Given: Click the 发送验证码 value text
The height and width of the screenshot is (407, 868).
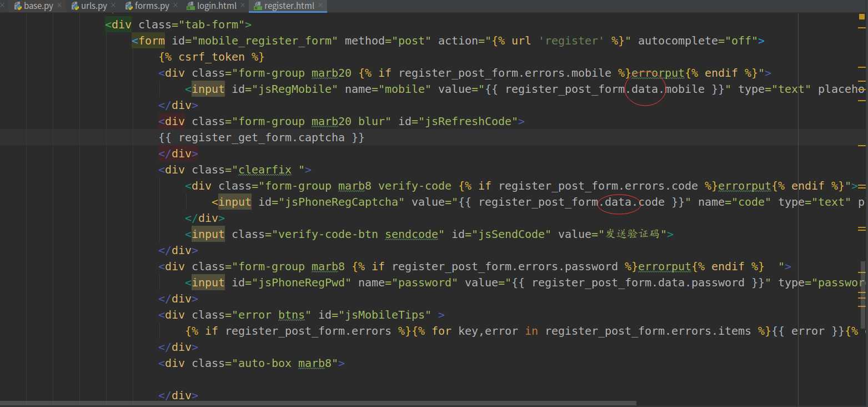Looking at the screenshot, I should [x=633, y=234].
